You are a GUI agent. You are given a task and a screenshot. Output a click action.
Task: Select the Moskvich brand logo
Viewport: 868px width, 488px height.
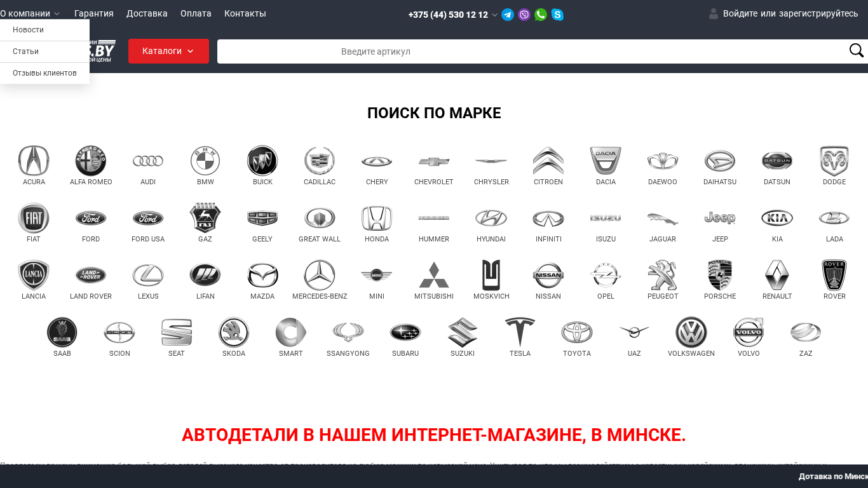[491, 275]
